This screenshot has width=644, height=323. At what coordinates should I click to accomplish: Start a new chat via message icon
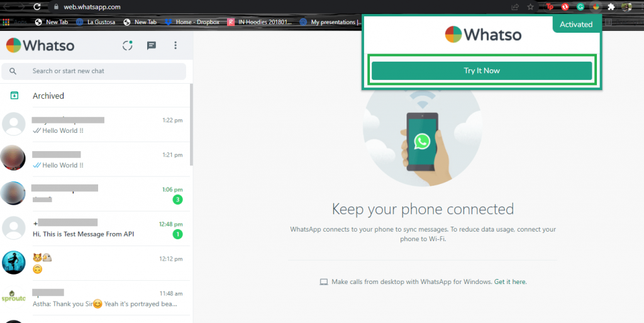pyautogui.click(x=152, y=45)
